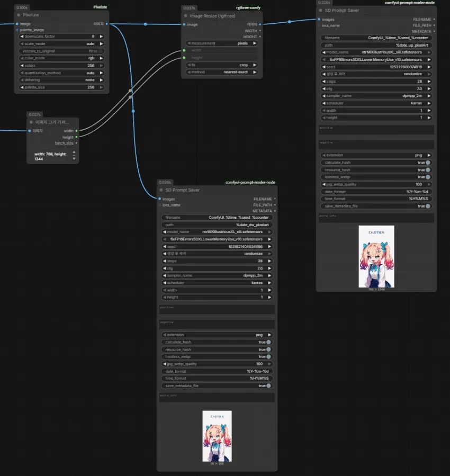The width and height of the screenshot is (450, 476).
Task: Collapse the 이미지 크기 가져 node title dot
Action: 31,122
